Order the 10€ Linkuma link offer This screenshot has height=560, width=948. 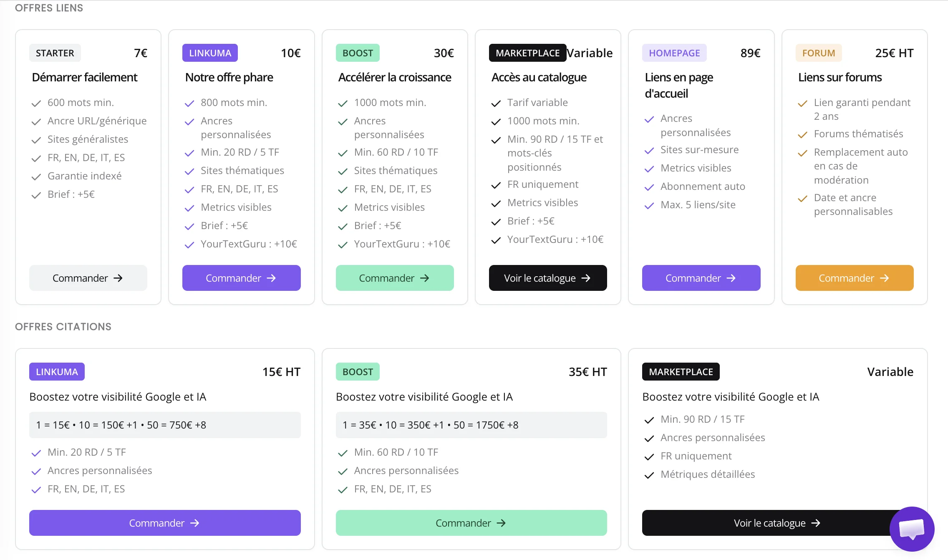[x=241, y=278]
